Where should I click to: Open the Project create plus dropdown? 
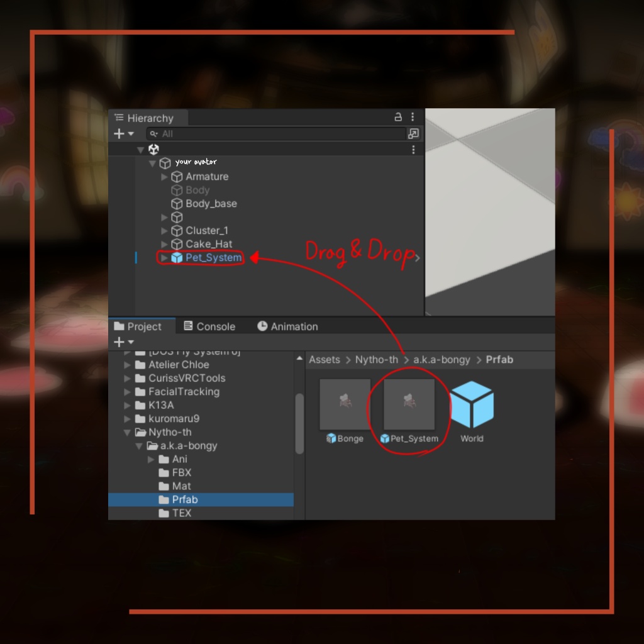pyautogui.click(x=124, y=341)
